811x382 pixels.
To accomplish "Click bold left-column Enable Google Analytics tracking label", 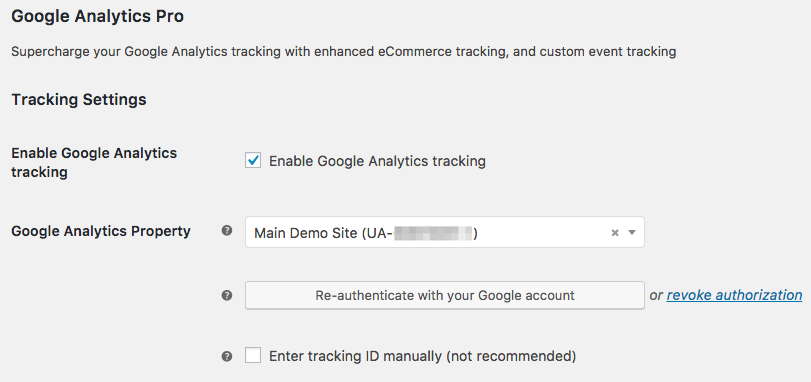I will (94, 162).
